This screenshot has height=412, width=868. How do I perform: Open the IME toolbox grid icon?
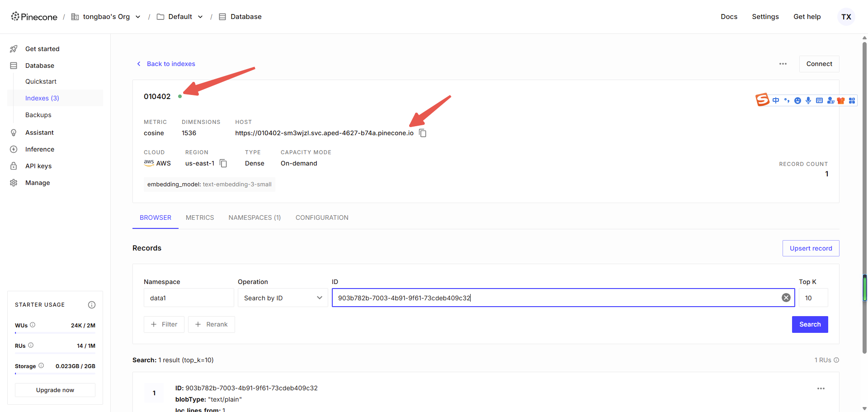852,100
